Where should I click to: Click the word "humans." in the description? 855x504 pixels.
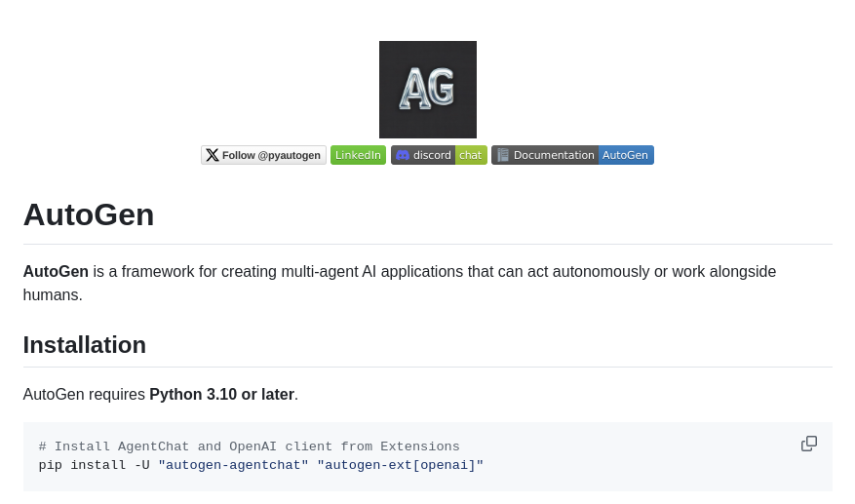click(x=53, y=294)
